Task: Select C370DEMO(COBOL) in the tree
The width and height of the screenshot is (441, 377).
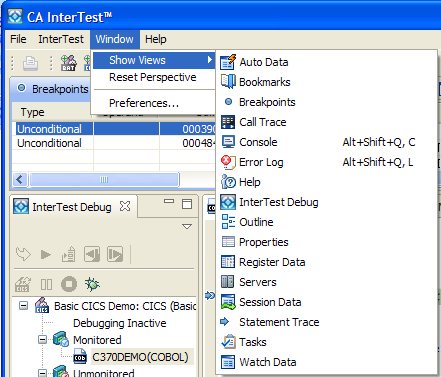Action: pos(140,357)
